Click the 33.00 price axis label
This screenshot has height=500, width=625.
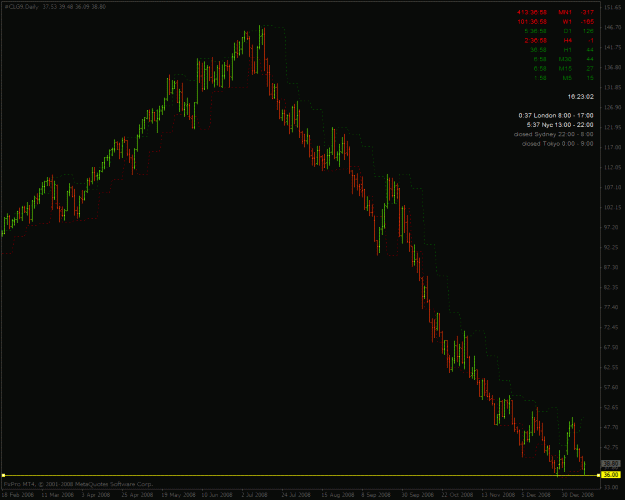pos(613,487)
